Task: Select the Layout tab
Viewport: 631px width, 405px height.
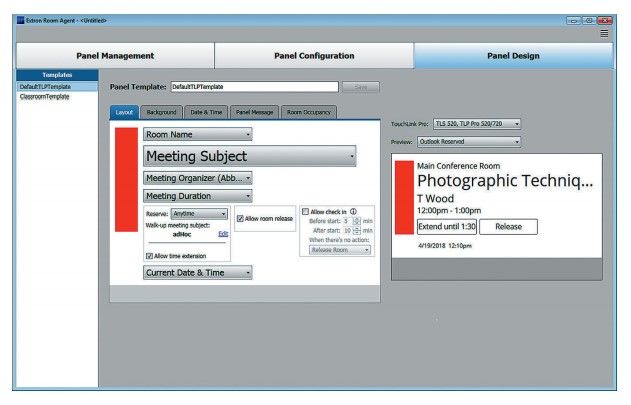Action: pos(124,112)
